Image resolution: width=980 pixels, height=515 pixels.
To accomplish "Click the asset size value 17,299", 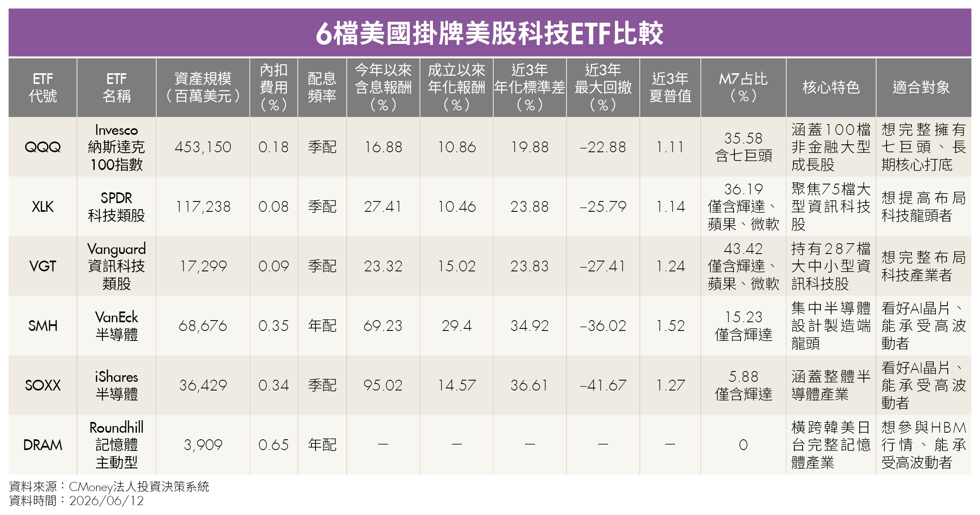I will (x=203, y=266).
